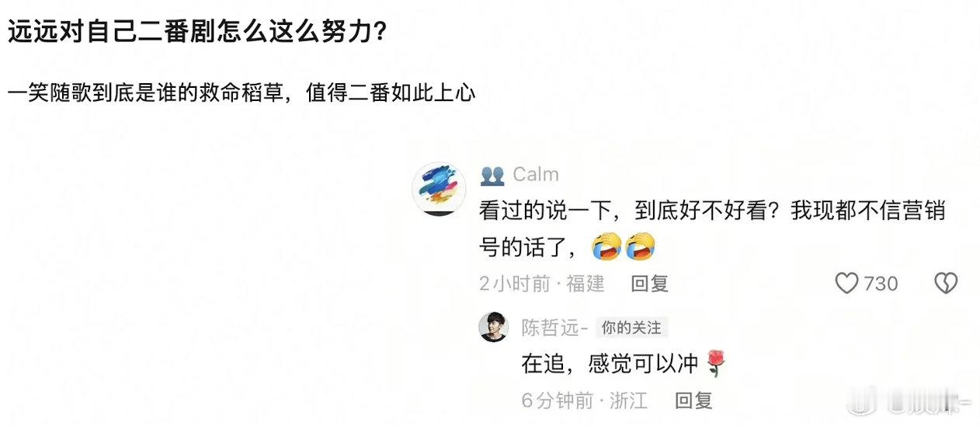This screenshot has height=426, width=980.
Task: Click the reply text 在追，感觉可以冲
Action: (612, 364)
